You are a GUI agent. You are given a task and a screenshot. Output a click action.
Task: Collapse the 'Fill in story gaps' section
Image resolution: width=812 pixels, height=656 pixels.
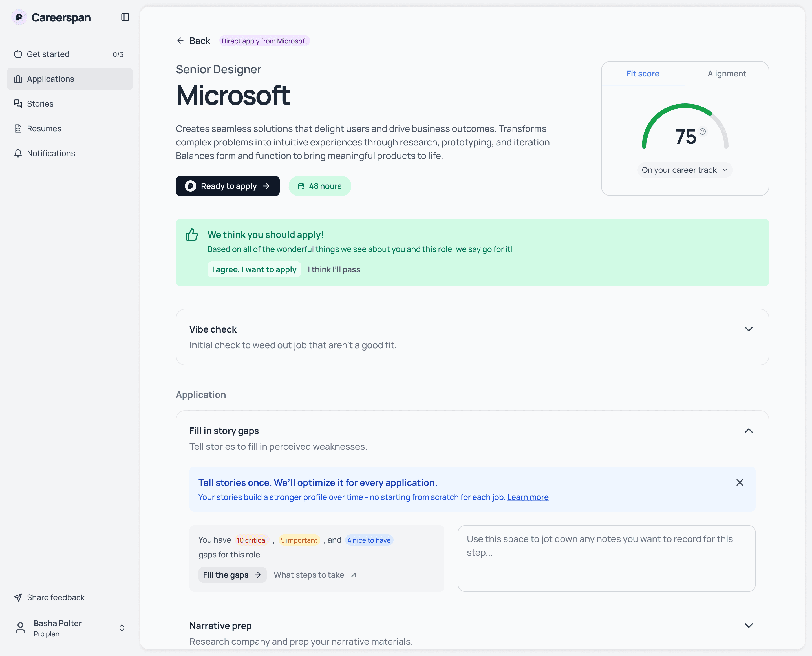(x=749, y=431)
